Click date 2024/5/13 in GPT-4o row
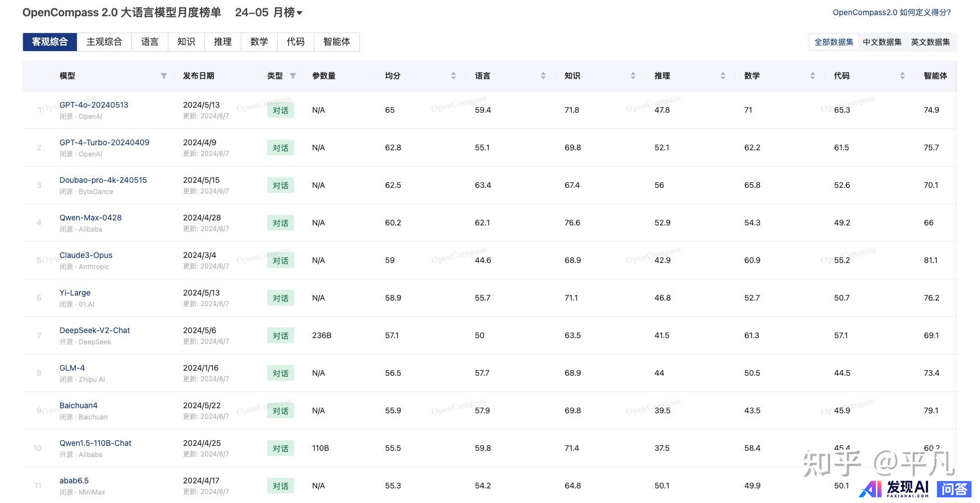 [x=202, y=105]
